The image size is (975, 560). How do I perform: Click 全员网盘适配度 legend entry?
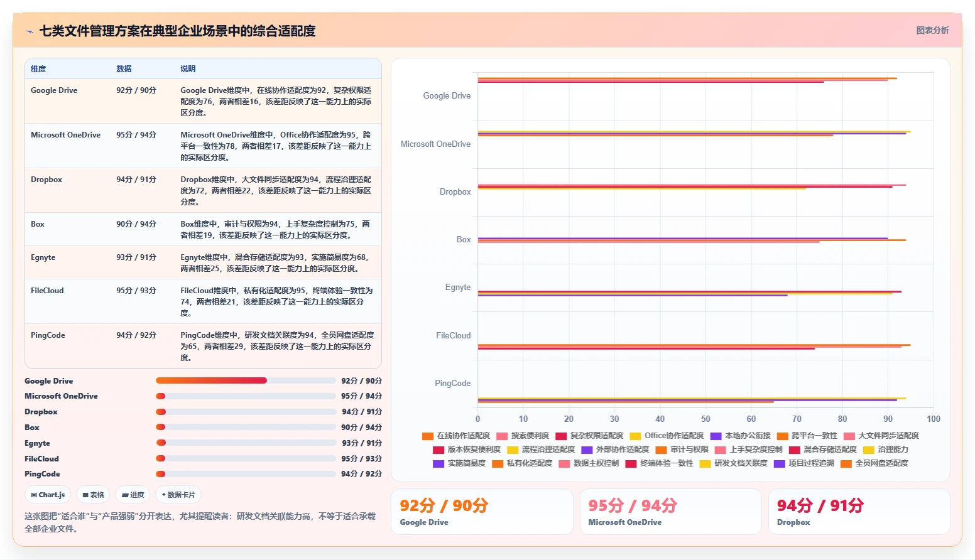tap(874, 463)
